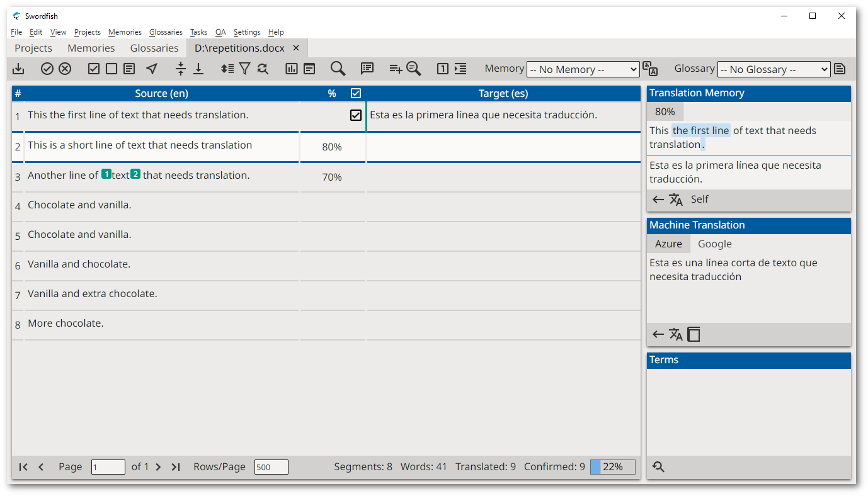This screenshot has height=496, width=868.
Task: Open the Memory dropdown
Action: point(583,69)
